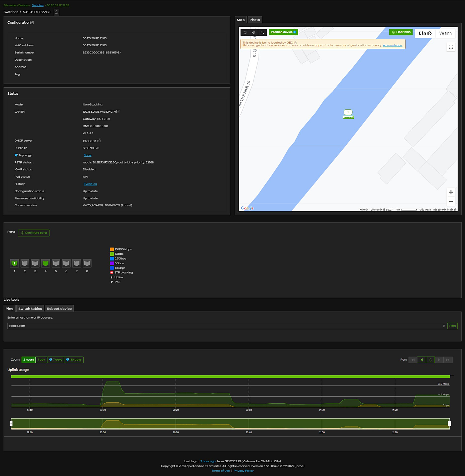Open the map search magnifier
The height and width of the screenshot is (476, 465).
point(262,32)
